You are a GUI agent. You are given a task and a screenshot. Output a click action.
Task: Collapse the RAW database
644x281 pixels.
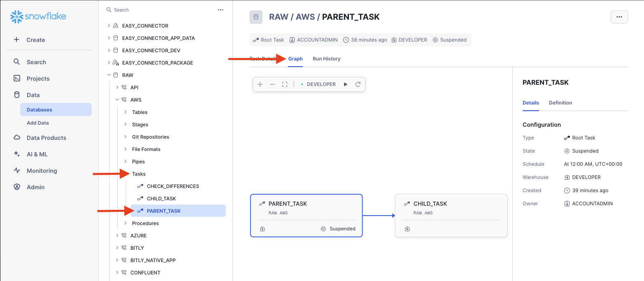pos(109,75)
